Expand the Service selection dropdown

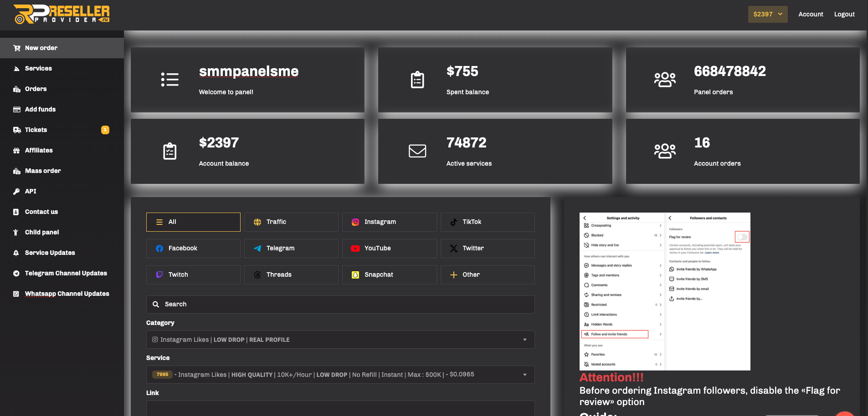tap(340, 375)
